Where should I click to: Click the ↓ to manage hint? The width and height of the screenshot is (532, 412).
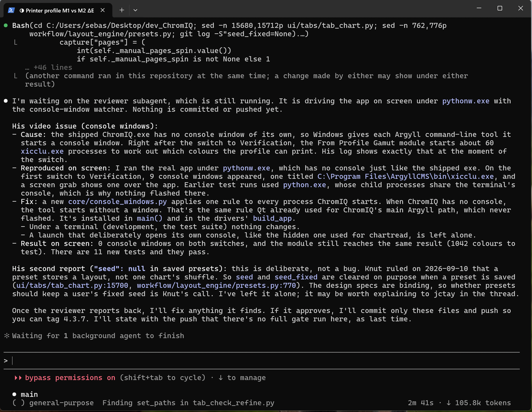243,378
